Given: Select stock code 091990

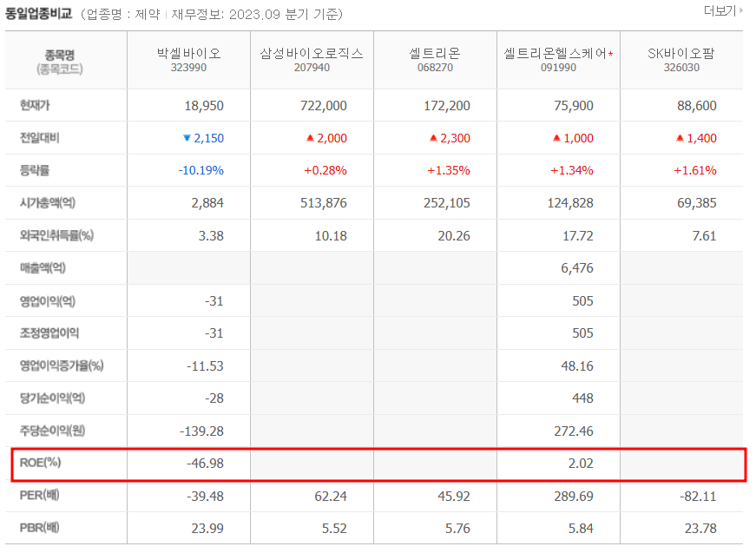Looking at the screenshot, I should click(558, 68).
